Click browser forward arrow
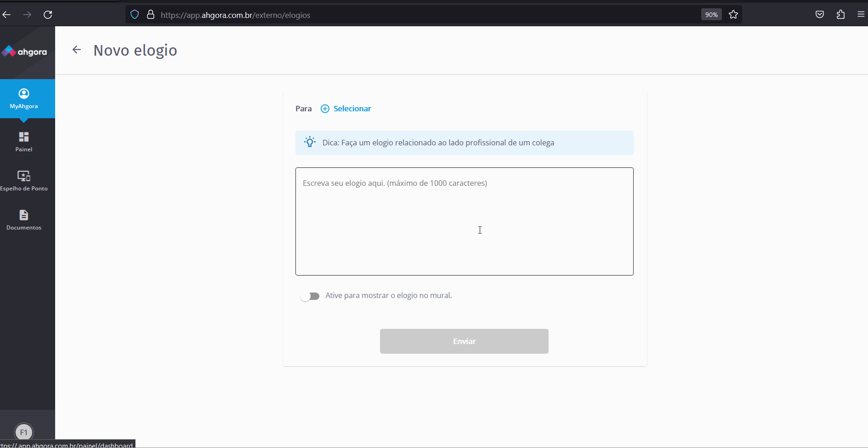This screenshot has width=868, height=448. pyautogui.click(x=27, y=15)
